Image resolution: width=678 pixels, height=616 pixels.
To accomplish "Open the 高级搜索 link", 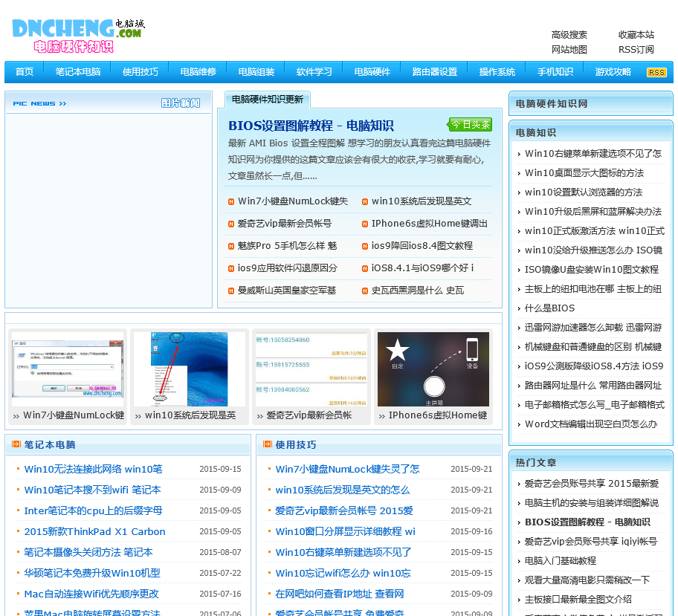I will tap(569, 35).
